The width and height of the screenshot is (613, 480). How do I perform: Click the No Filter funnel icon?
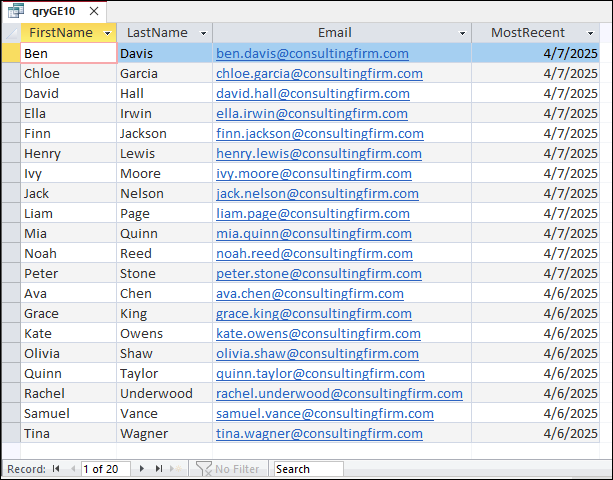[203, 468]
